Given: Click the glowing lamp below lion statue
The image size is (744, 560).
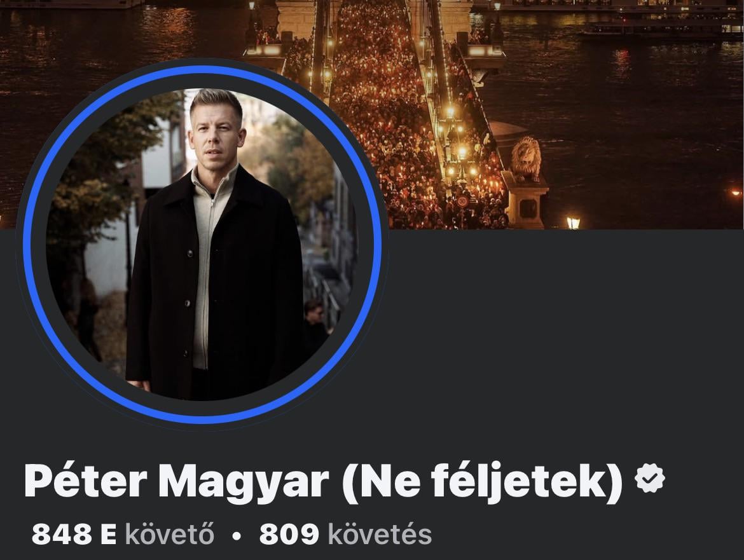Looking at the screenshot, I should pyautogui.click(x=573, y=222).
